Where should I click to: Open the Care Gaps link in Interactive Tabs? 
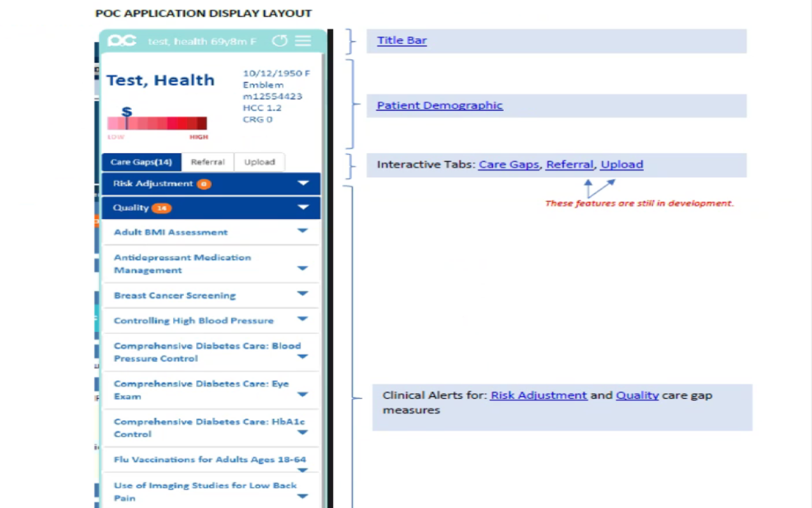point(509,164)
